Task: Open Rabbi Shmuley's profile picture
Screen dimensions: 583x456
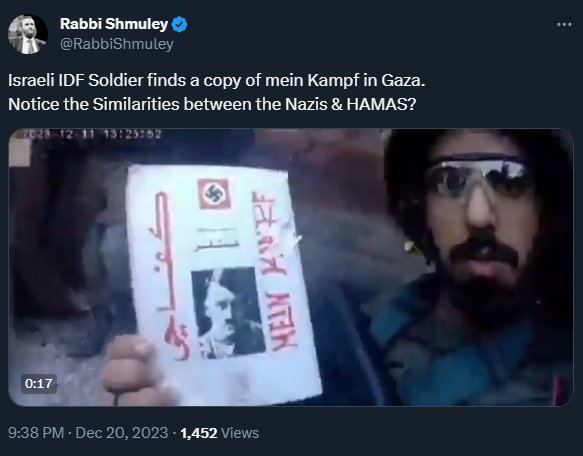Action: coord(28,34)
